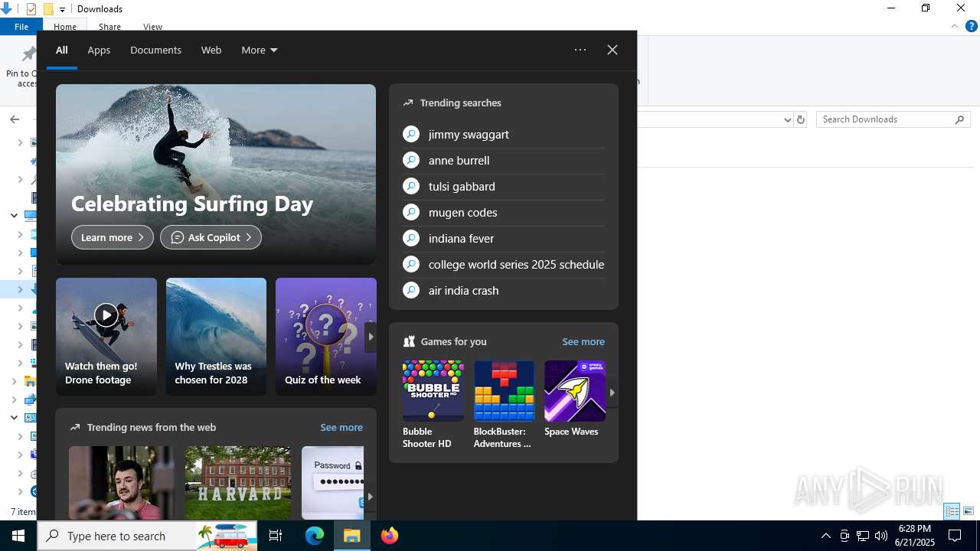Viewport: 980px width, 551px height.
Task: Open the File menu in Explorer
Action: pos(21,27)
